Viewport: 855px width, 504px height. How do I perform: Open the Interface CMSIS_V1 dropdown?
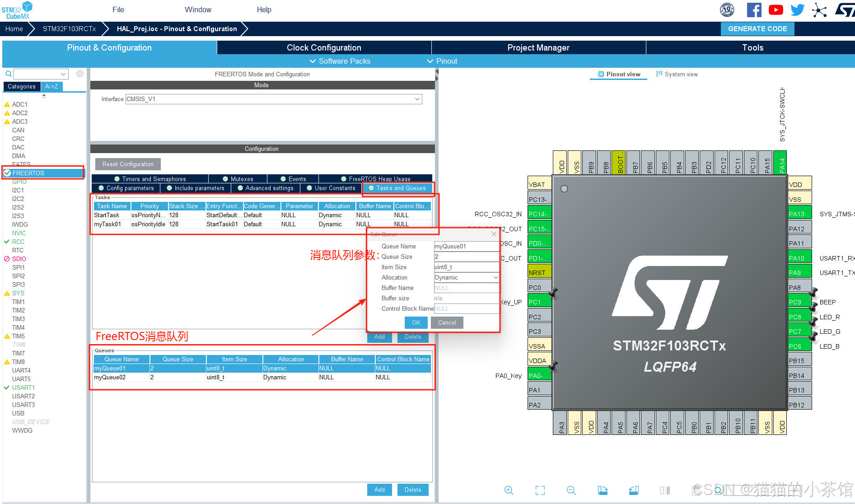[274, 99]
